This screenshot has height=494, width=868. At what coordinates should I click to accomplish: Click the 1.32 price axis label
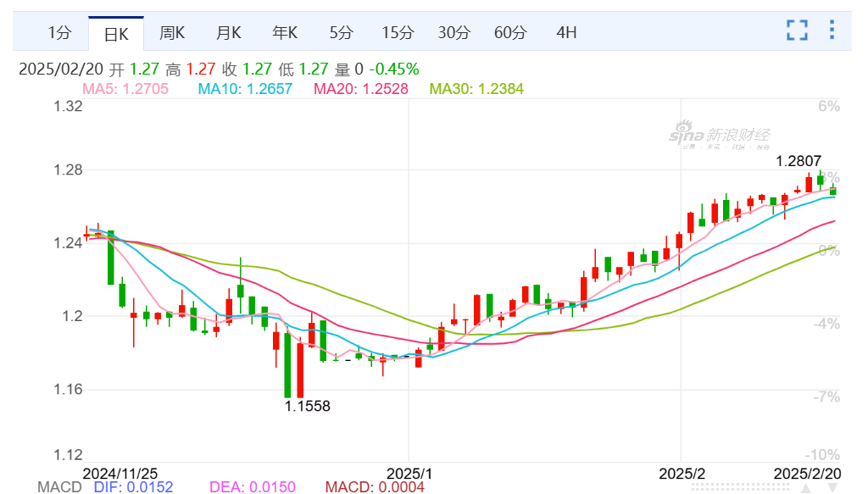[x=68, y=106]
